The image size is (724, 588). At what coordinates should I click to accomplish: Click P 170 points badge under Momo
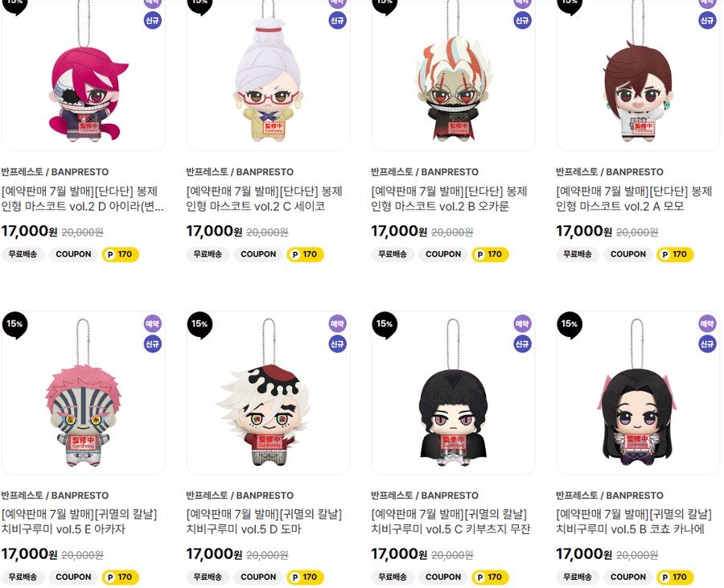pyautogui.click(x=675, y=254)
